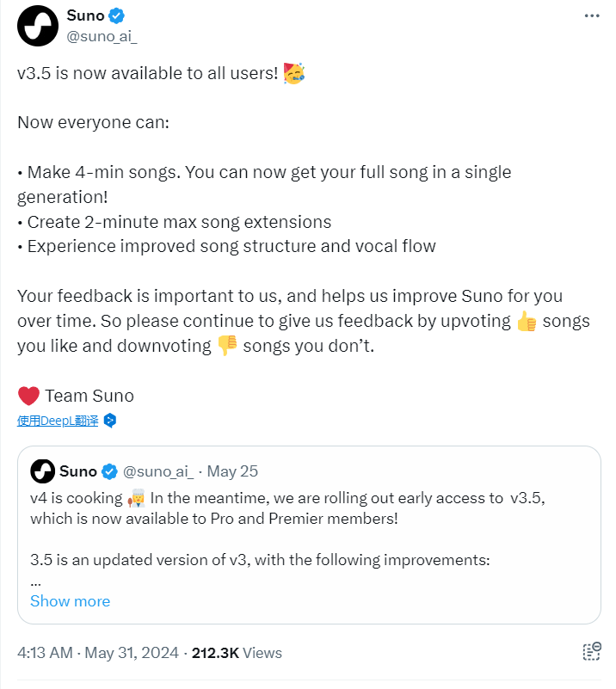
Task: Open Suno's profile avatar at the top
Action: coord(36,26)
